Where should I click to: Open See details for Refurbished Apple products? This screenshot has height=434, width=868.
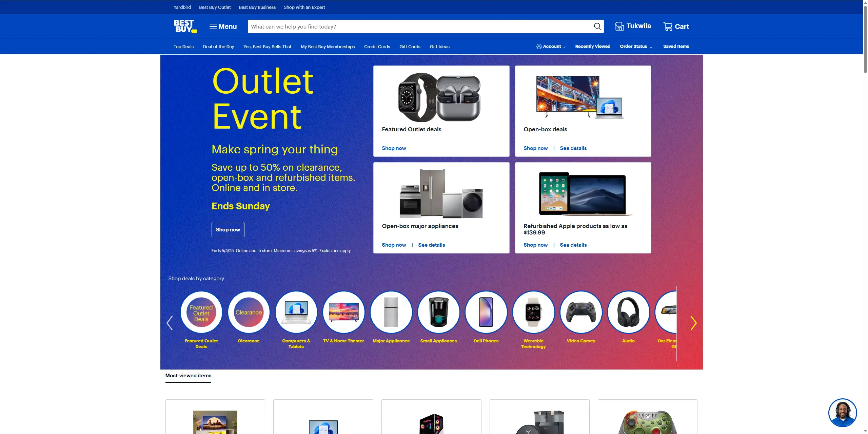point(573,245)
